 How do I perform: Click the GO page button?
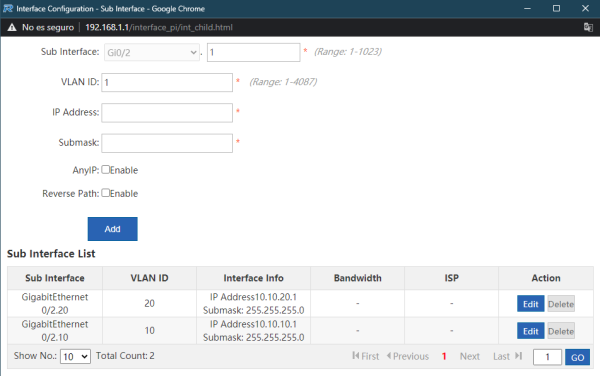pyautogui.click(x=577, y=357)
